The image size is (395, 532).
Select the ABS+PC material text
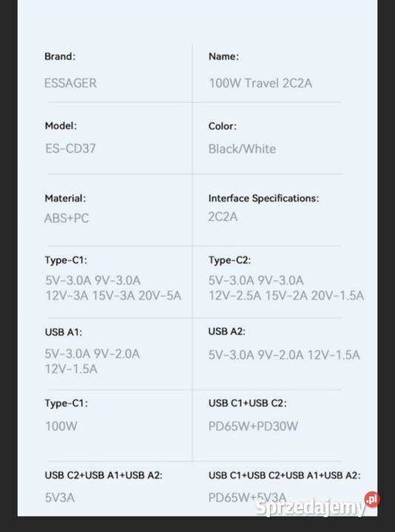pyautogui.click(x=67, y=218)
